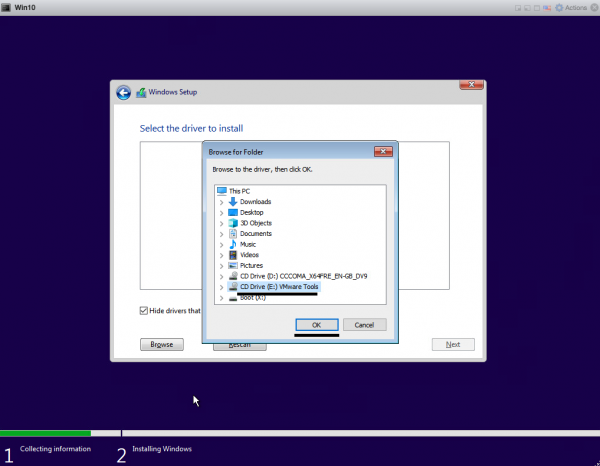Screen dimensions: 600x466
Task: Click the Browse button in Windows Setup
Action: (162, 344)
